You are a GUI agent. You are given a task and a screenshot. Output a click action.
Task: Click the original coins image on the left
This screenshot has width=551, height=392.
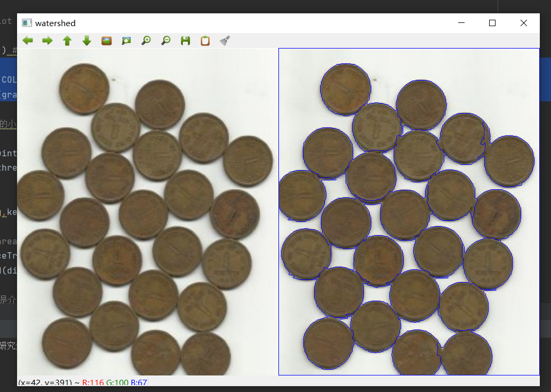tap(148, 212)
